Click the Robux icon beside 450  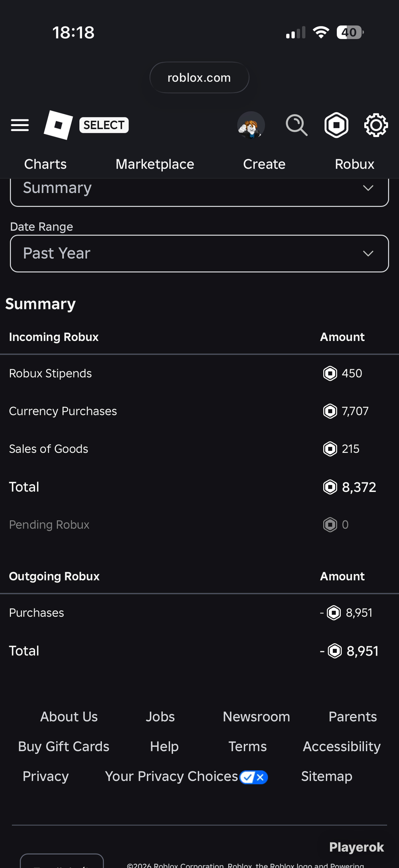(x=330, y=373)
